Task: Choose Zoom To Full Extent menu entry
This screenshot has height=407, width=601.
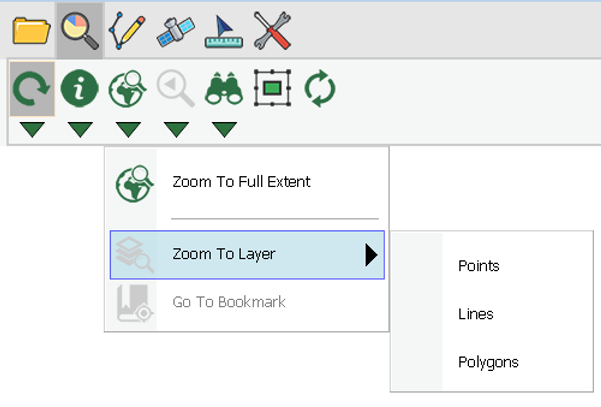Action: (x=247, y=182)
